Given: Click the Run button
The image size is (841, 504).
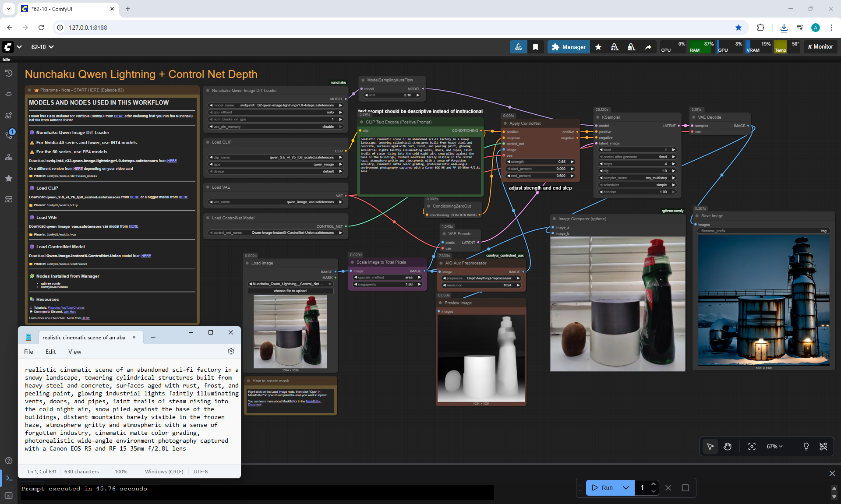Looking at the screenshot, I should pos(603,487).
